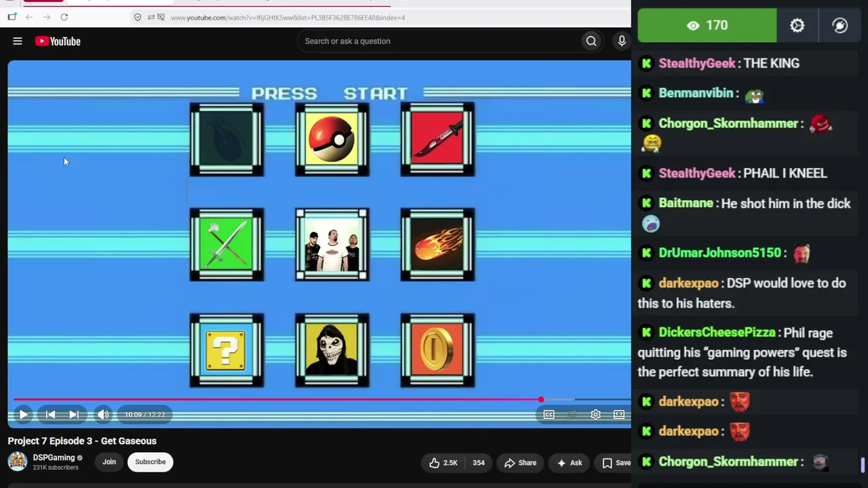This screenshot has width=868, height=488.
Task: Click the frog emote in Benmanvibin's message
Action: tap(754, 95)
